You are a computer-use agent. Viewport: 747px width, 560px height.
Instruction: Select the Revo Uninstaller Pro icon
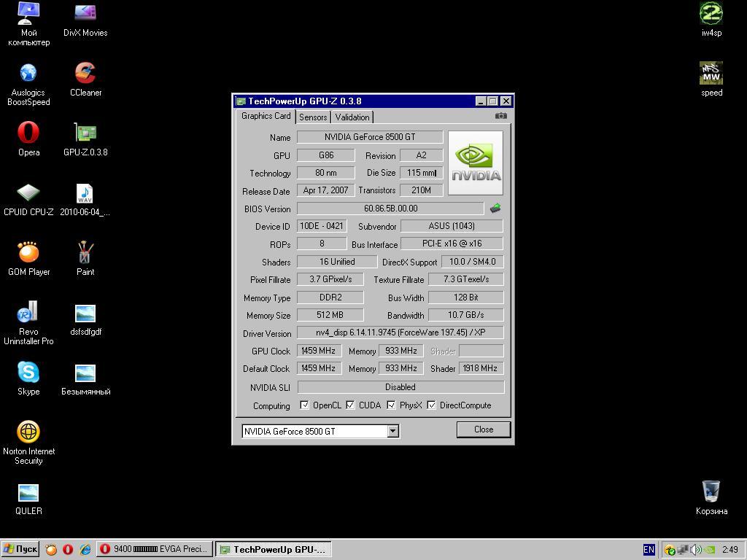tap(28, 313)
